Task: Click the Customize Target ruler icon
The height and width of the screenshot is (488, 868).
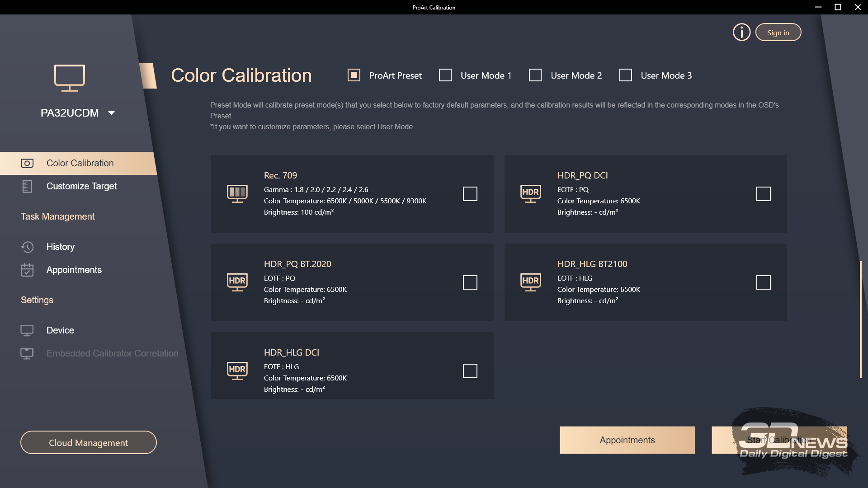Action: click(x=27, y=186)
